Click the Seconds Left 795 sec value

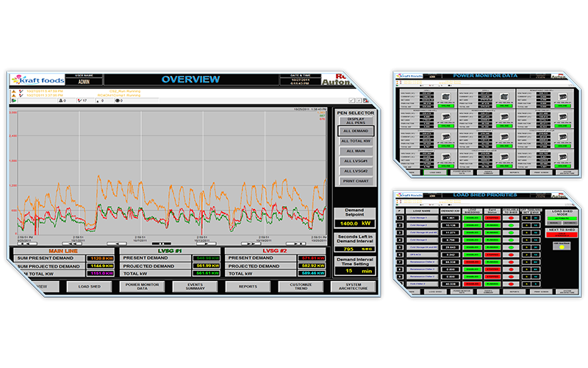(355, 249)
